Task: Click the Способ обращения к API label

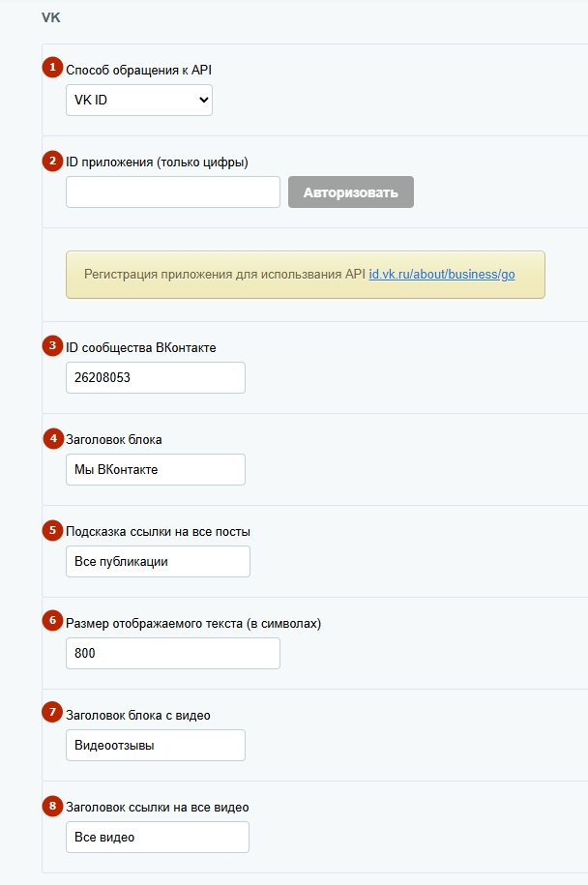Action: [x=138, y=70]
